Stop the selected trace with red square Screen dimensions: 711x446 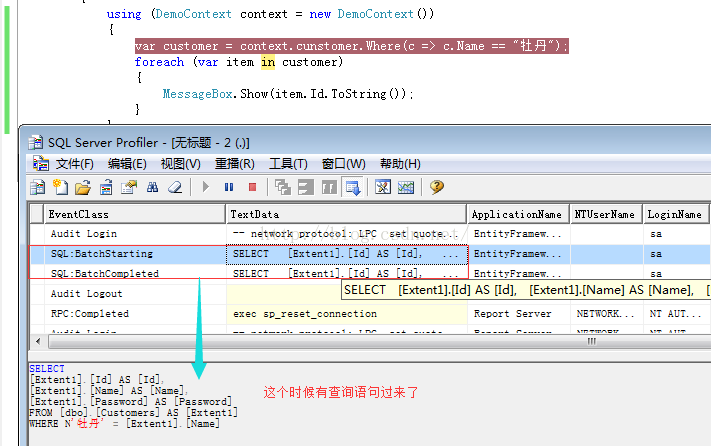[x=253, y=187]
